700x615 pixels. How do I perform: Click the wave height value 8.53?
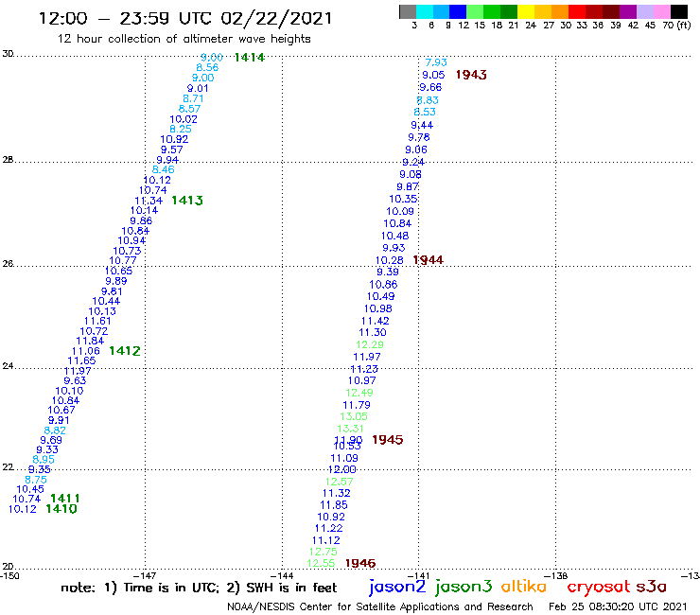pos(425,112)
